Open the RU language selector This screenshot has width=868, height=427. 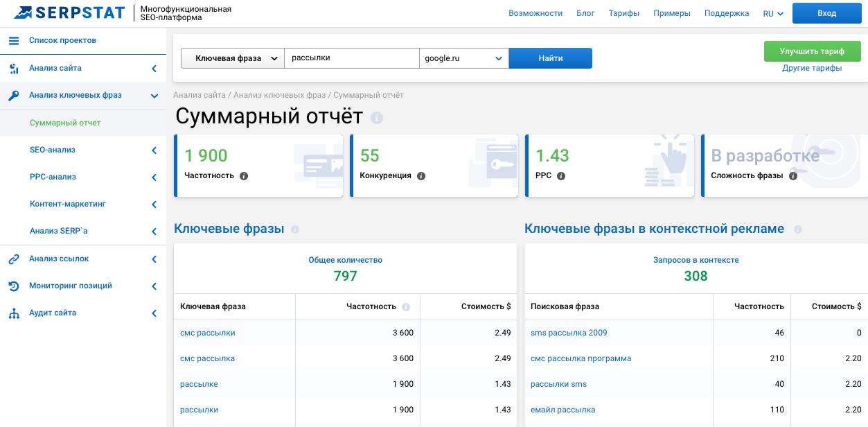773,14
